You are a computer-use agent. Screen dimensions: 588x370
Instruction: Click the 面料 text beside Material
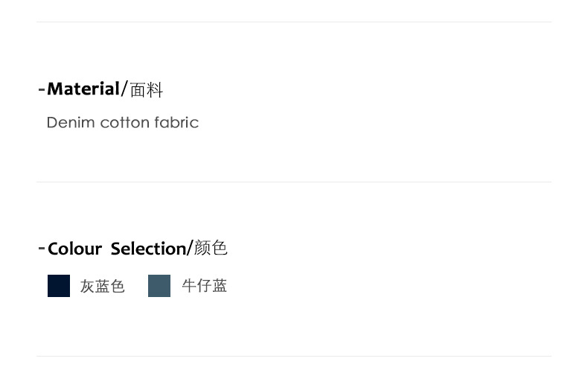tap(147, 90)
